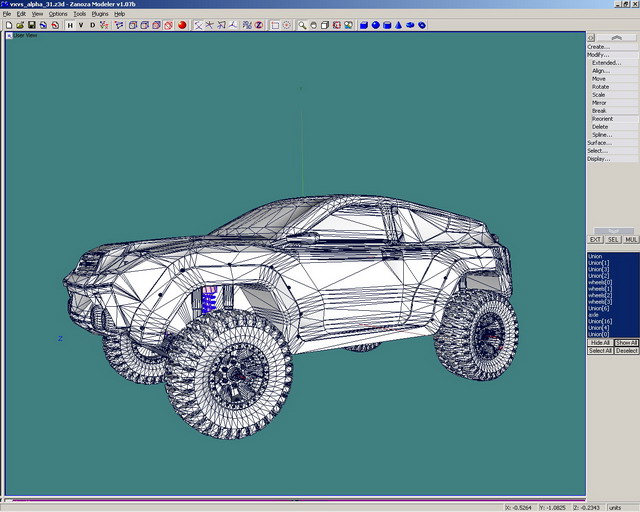The image size is (640, 512).
Task: Choose the Rotate modify tool
Action: 600,87
